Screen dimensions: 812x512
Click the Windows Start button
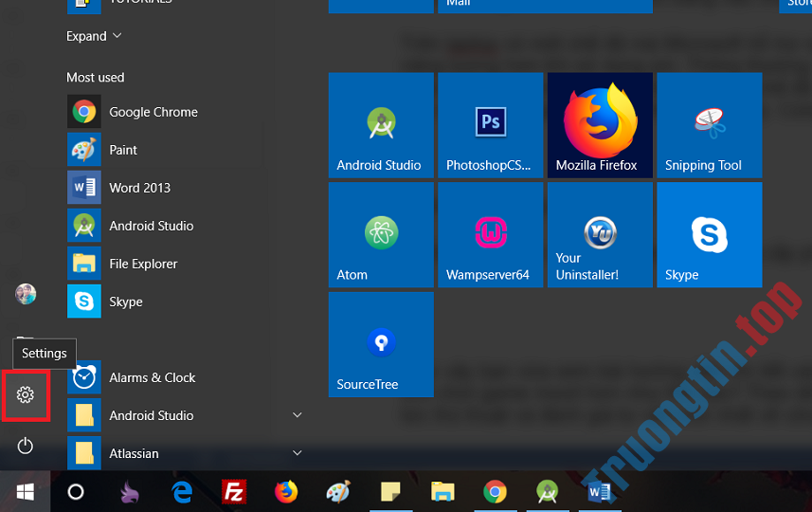point(25,491)
